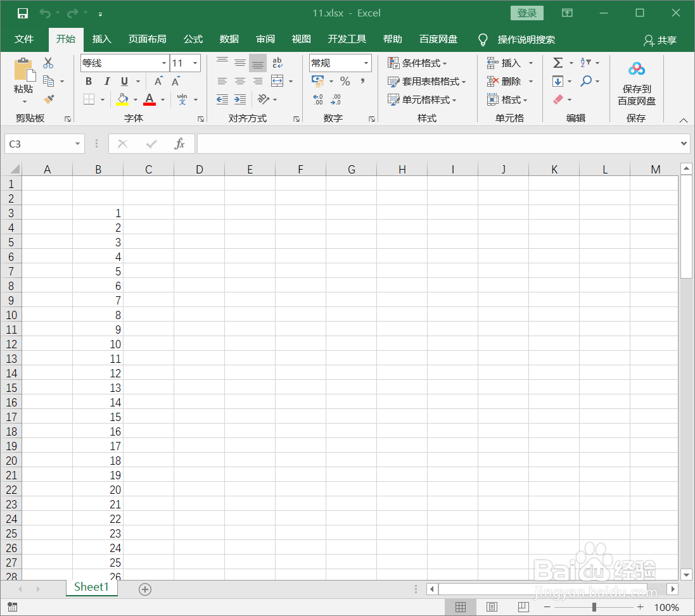Viewport: 695px width, 616px height.
Task: Click Merge and Center icon
Action: coord(277,81)
